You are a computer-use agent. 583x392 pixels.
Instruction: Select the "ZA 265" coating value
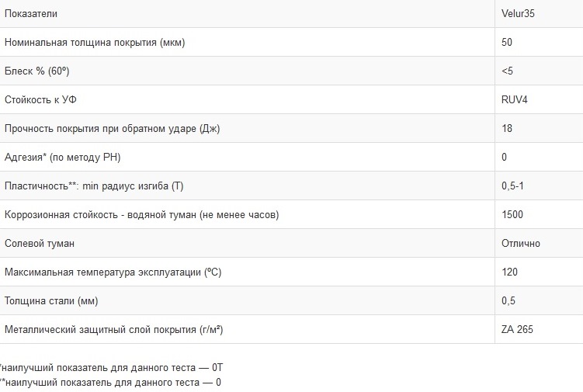point(518,329)
